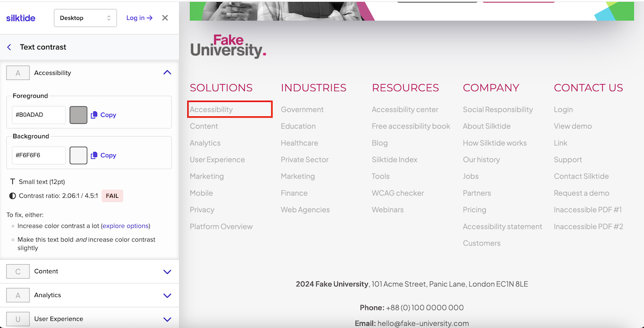This screenshot has width=644, height=328.
Task: Expand the Content section
Action: click(x=167, y=271)
